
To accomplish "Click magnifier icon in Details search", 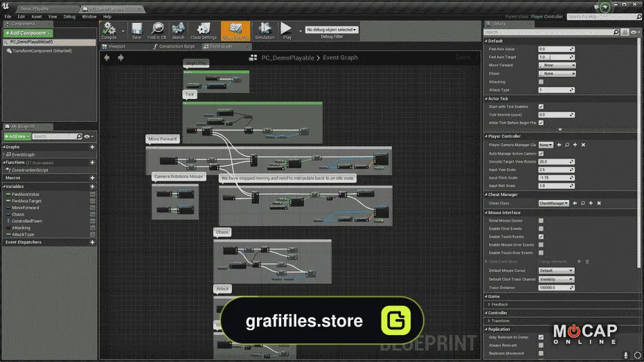I will pos(616,32).
